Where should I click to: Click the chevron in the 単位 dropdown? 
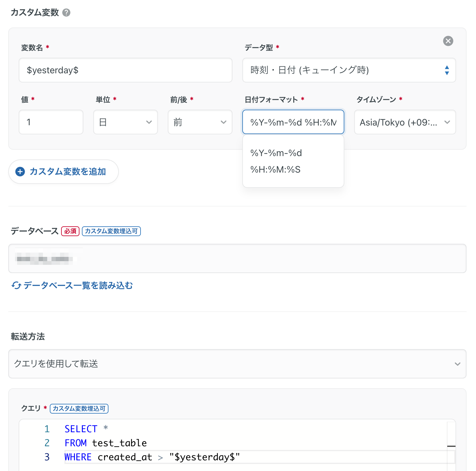[x=149, y=122]
